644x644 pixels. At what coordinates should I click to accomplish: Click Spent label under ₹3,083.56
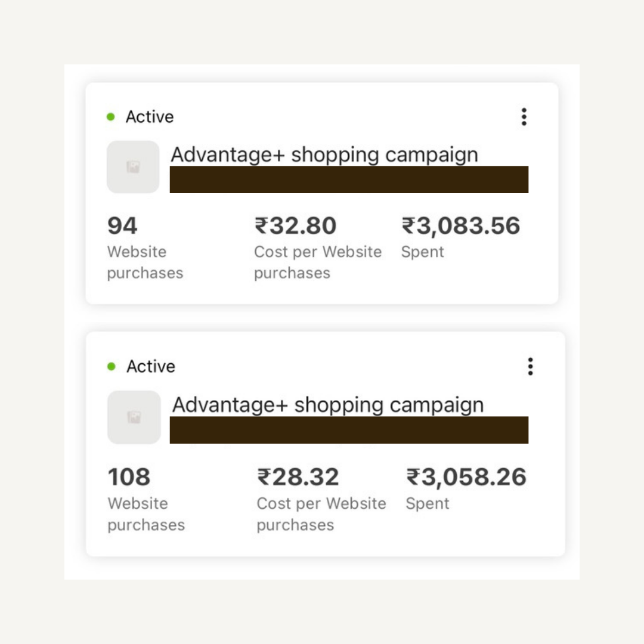[422, 252]
